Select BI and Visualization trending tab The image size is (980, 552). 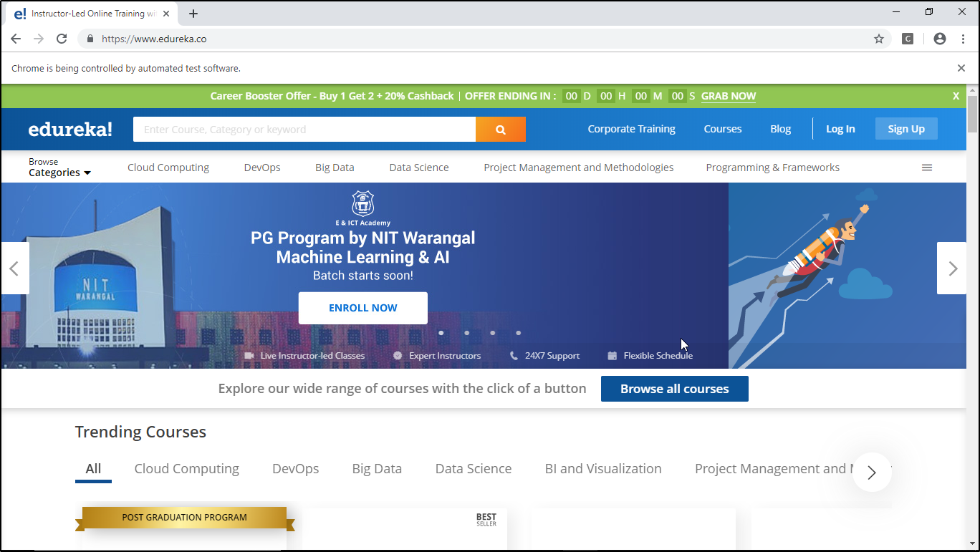(x=603, y=469)
